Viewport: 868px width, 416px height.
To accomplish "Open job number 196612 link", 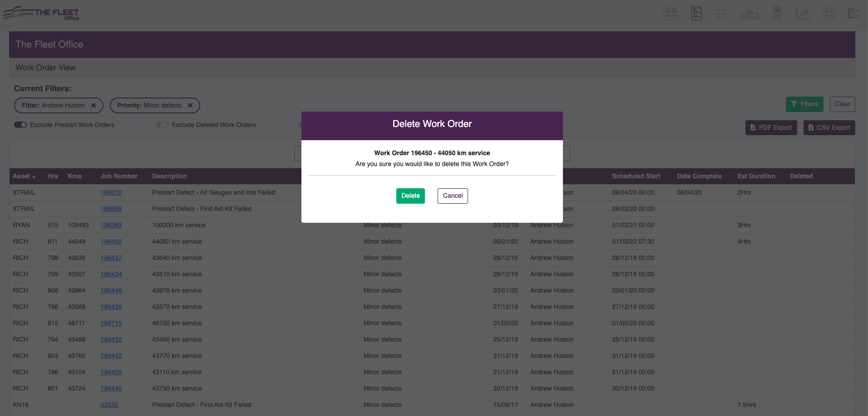I will pyautogui.click(x=111, y=192).
